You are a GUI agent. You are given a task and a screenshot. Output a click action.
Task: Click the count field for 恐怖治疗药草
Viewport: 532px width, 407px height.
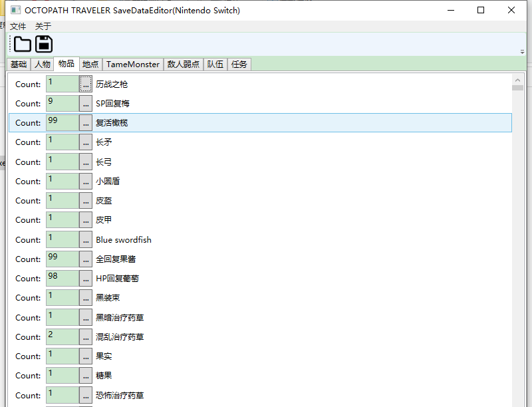[x=63, y=395]
